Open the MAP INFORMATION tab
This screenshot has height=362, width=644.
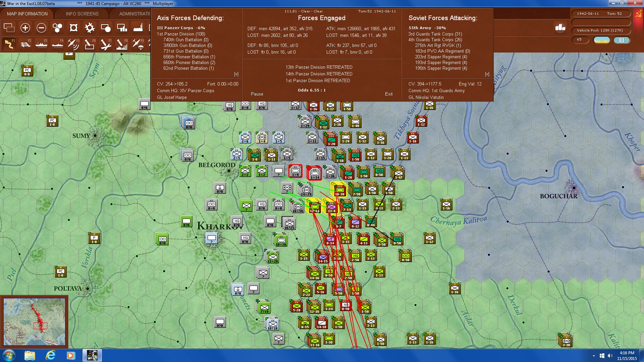point(27,14)
